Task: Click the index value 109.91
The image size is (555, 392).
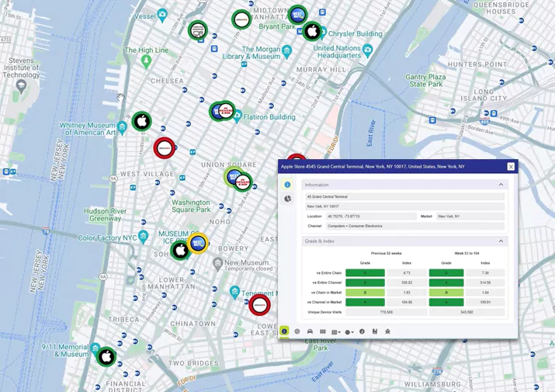Action: [485, 303]
